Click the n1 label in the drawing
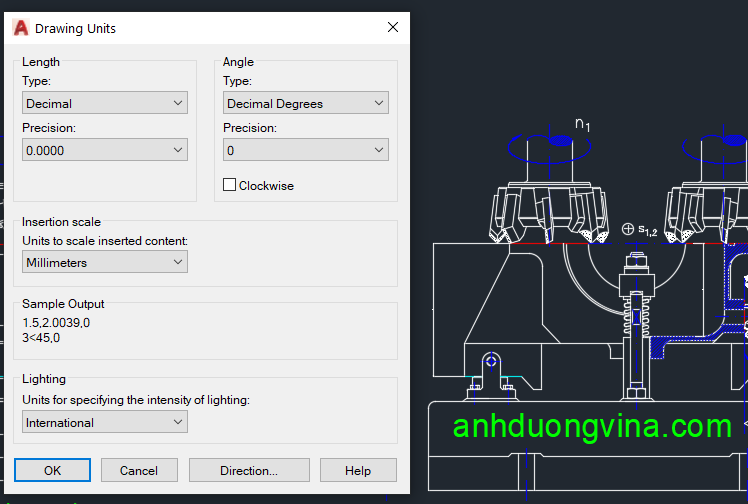 click(582, 124)
